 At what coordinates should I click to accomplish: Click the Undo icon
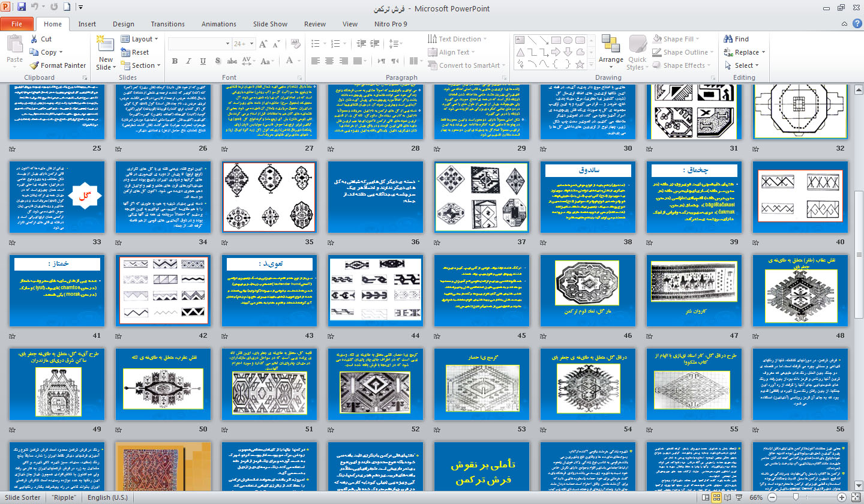pos(35,8)
